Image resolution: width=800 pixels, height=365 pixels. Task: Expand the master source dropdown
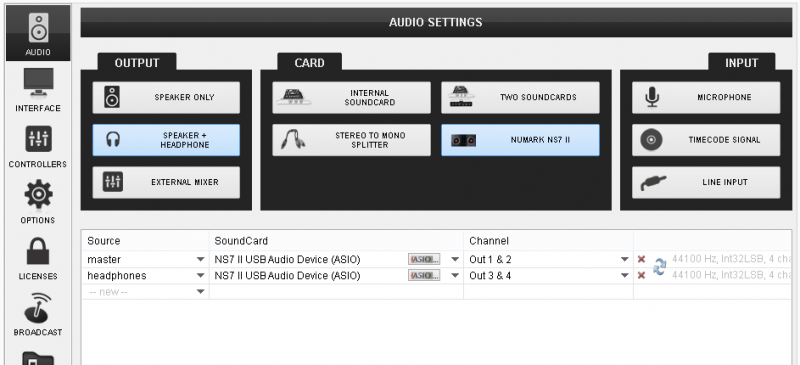pyautogui.click(x=201, y=259)
